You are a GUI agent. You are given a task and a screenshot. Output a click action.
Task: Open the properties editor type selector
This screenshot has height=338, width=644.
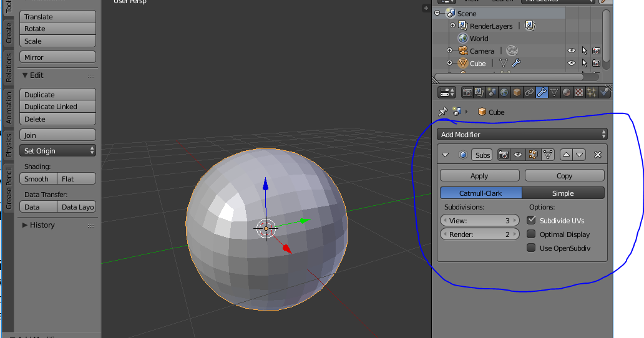tap(447, 92)
